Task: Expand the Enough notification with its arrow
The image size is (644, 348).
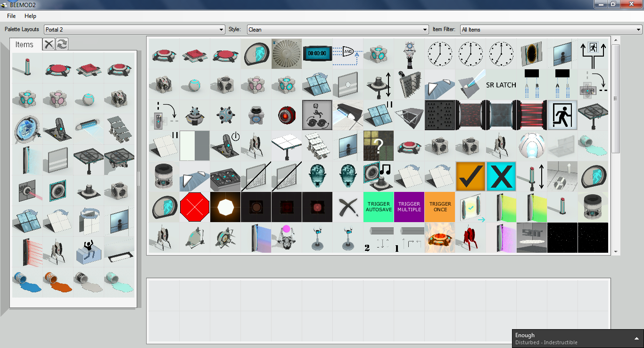Action: 636,339
